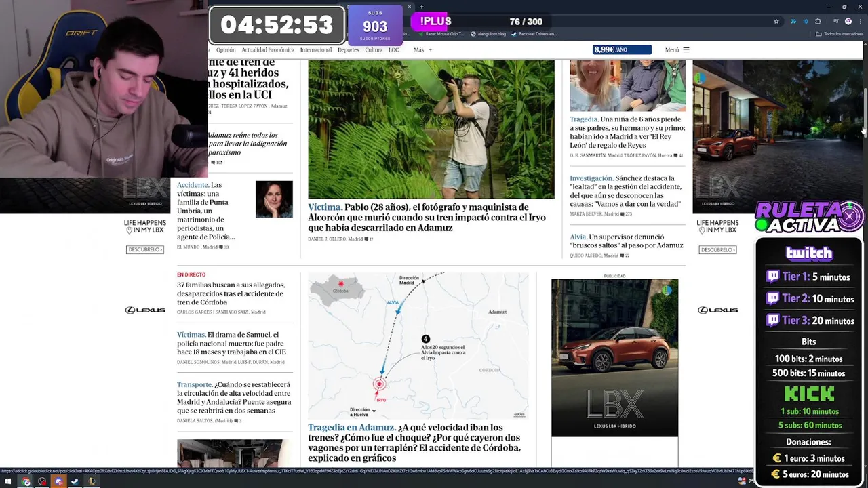Open the photographer victim article photo
The image size is (868, 488).
[x=431, y=129]
